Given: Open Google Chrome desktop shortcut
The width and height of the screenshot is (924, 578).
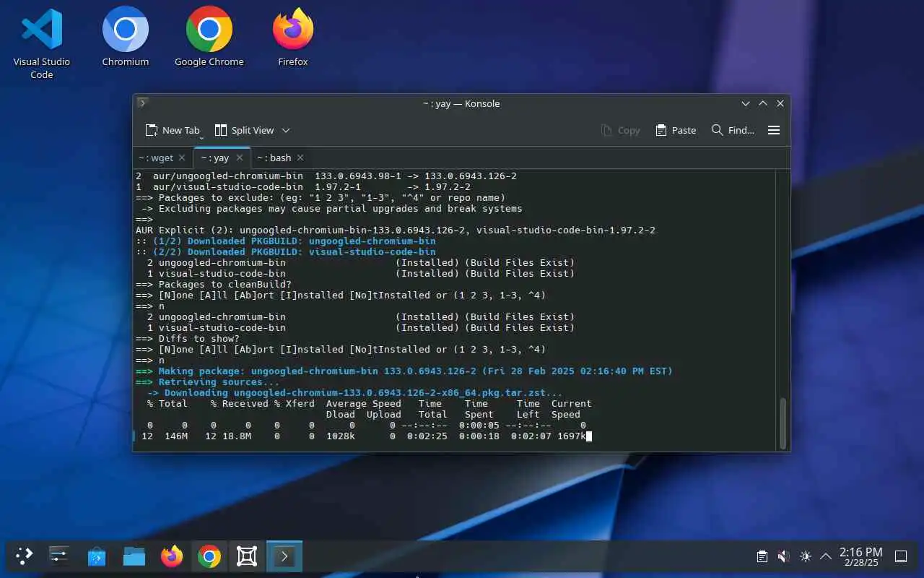Looking at the screenshot, I should coord(209,38).
